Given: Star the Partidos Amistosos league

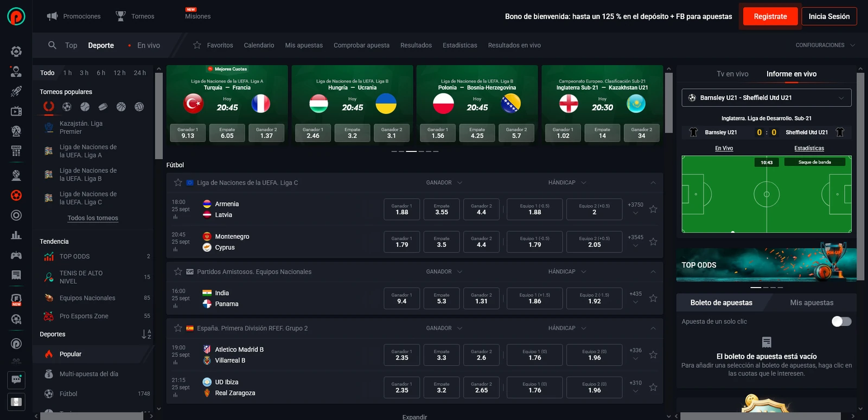Looking at the screenshot, I should coord(178,271).
